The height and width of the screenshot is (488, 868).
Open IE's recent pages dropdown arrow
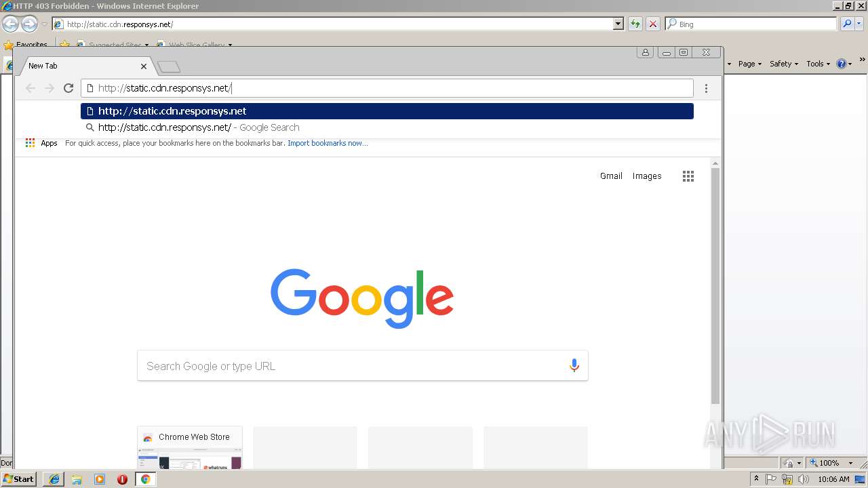(x=44, y=24)
